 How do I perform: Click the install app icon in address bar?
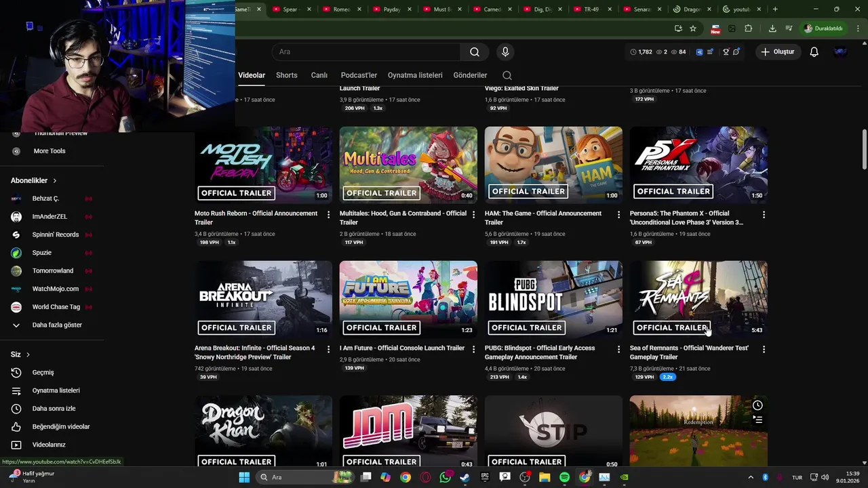[x=678, y=28]
